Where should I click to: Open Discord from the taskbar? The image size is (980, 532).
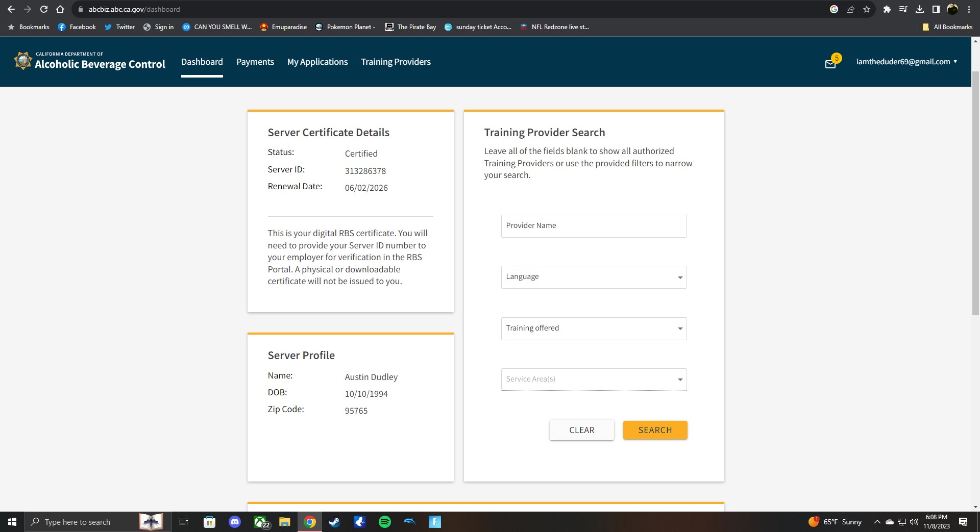[235, 522]
